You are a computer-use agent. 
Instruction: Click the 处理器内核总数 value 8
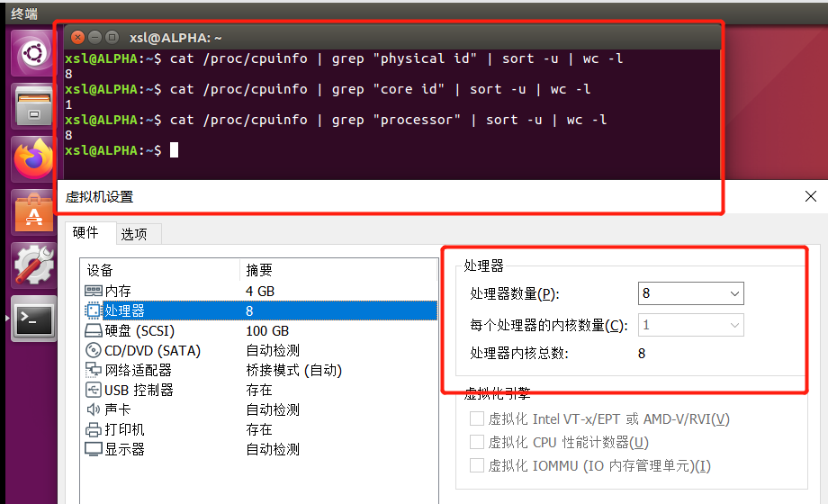(x=642, y=354)
